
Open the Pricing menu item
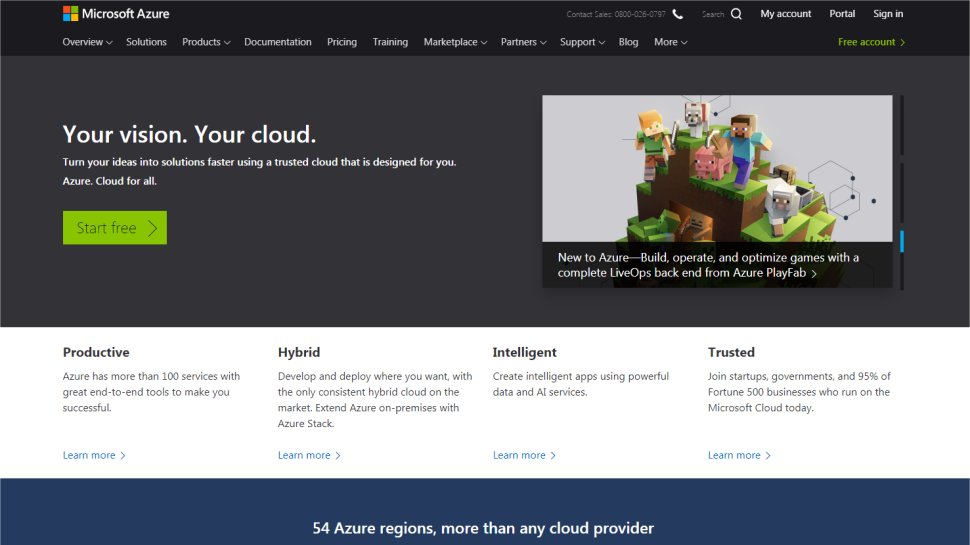tap(342, 42)
